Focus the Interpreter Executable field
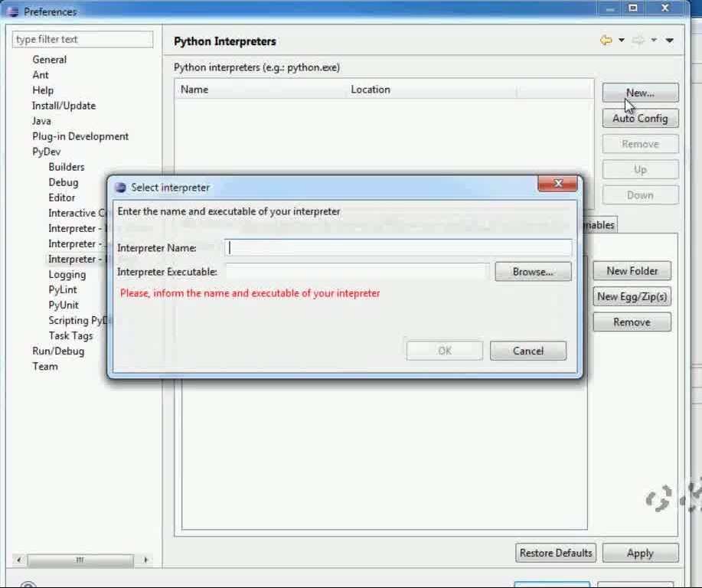This screenshot has height=588, width=702. [x=357, y=271]
